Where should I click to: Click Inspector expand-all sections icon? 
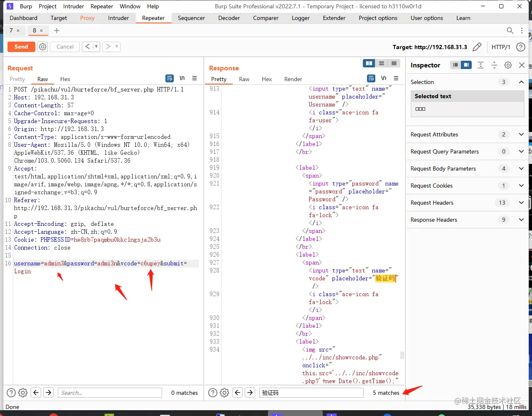[480, 65]
